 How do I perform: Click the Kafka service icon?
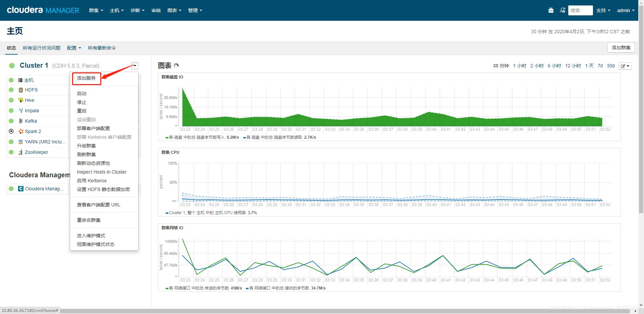coord(21,121)
